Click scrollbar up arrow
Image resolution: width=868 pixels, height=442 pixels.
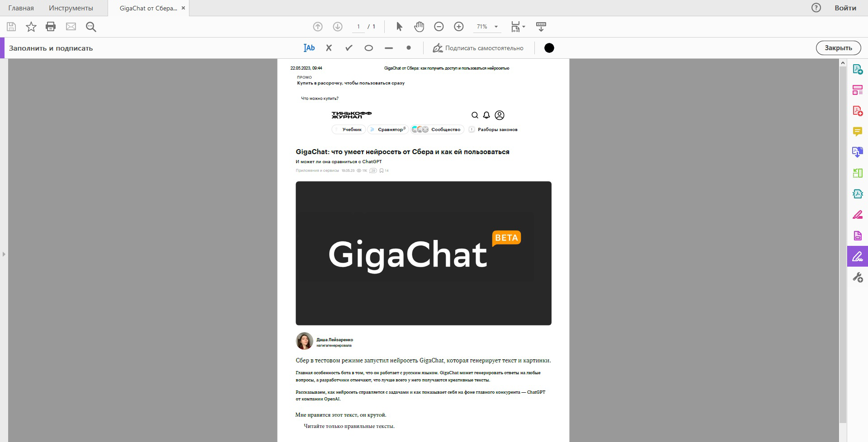(843, 63)
